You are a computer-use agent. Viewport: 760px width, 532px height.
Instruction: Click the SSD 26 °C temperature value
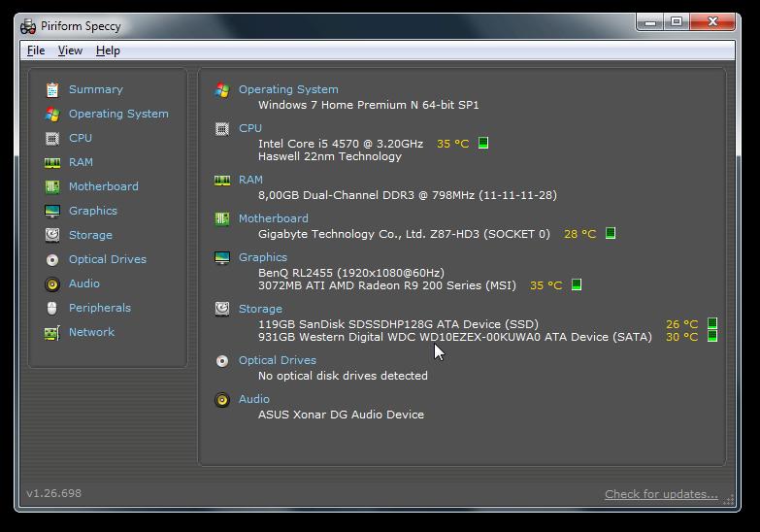click(x=681, y=324)
